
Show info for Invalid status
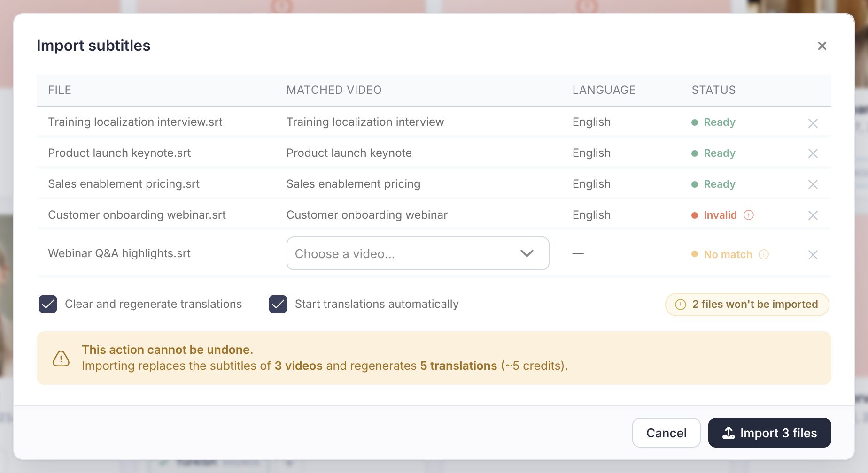click(749, 215)
